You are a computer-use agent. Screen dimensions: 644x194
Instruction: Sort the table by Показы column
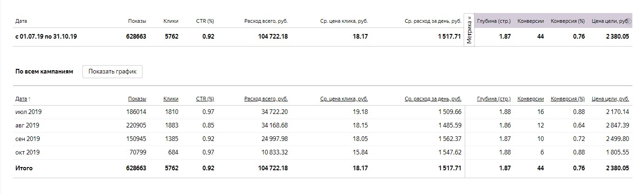[137, 99]
